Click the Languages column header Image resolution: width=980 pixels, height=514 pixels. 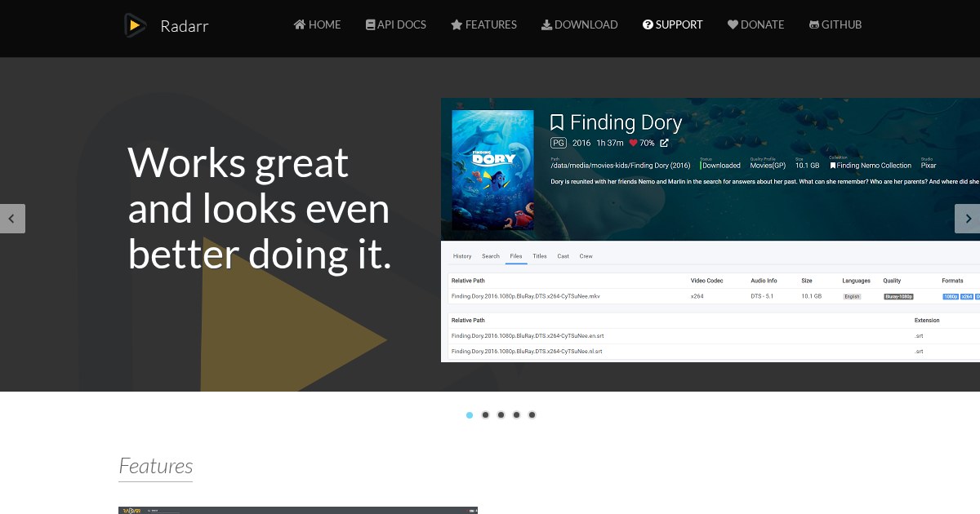(x=857, y=281)
